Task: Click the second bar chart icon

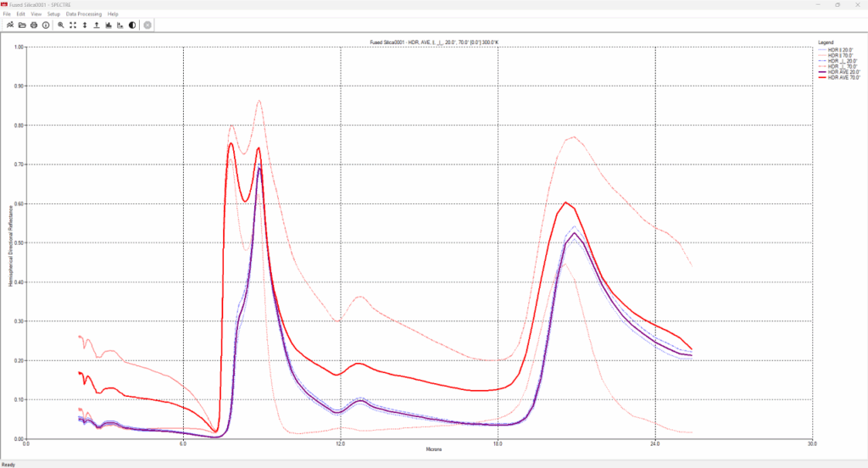Action: (120, 25)
